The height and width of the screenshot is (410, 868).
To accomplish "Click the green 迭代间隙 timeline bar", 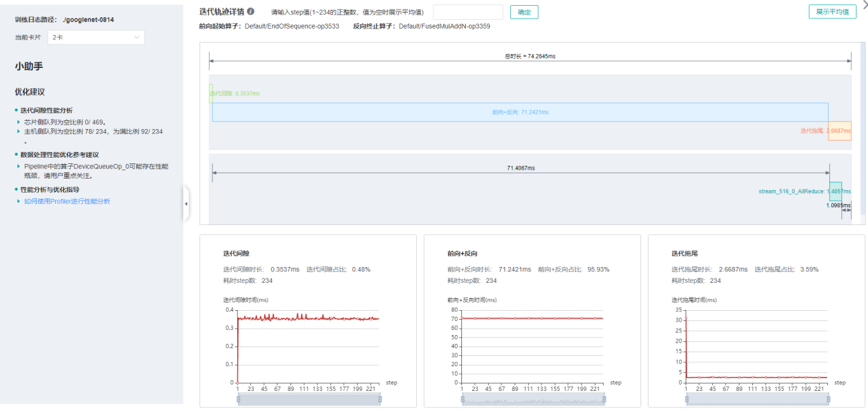I will 211,93.
